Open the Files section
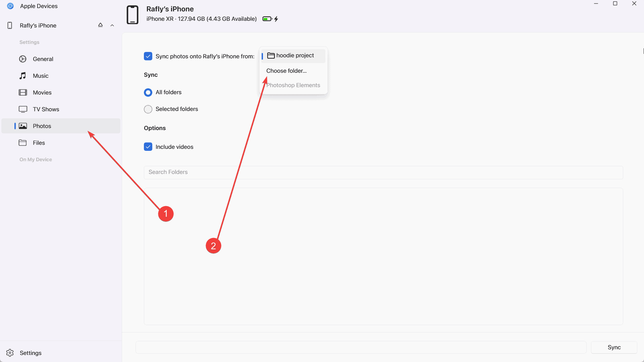The width and height of the screenshot is (644, 362). click(39, 142)
